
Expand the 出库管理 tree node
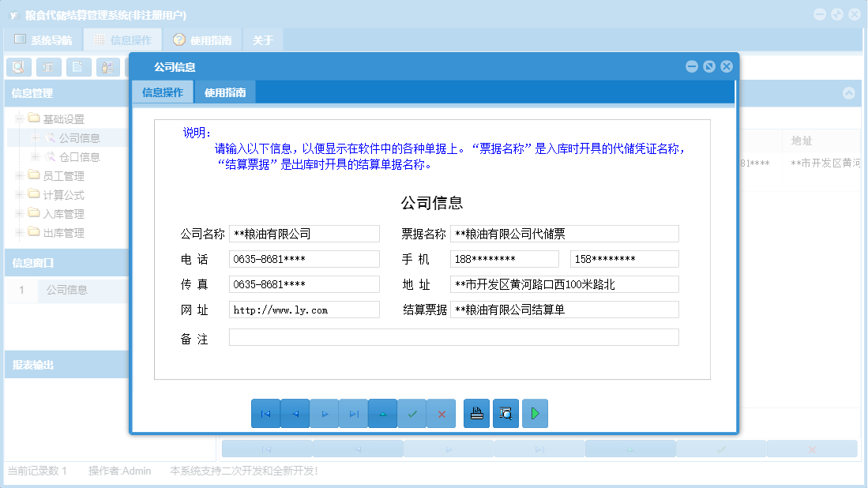(x=17, y=232)
